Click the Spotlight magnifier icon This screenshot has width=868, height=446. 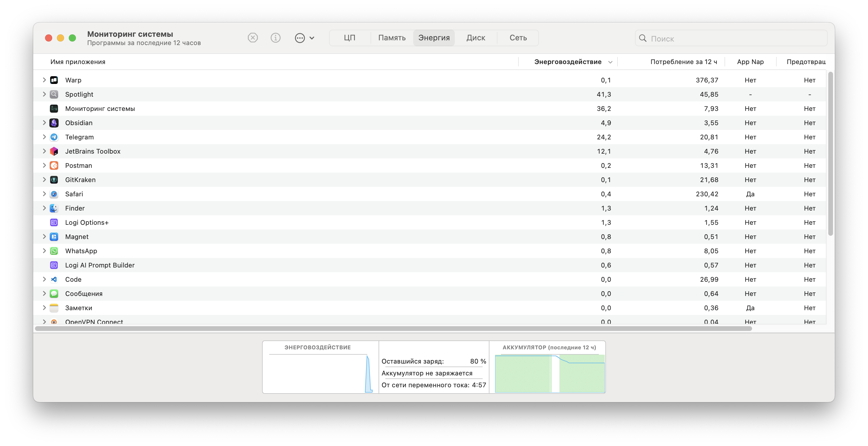[x=54, y=94]
